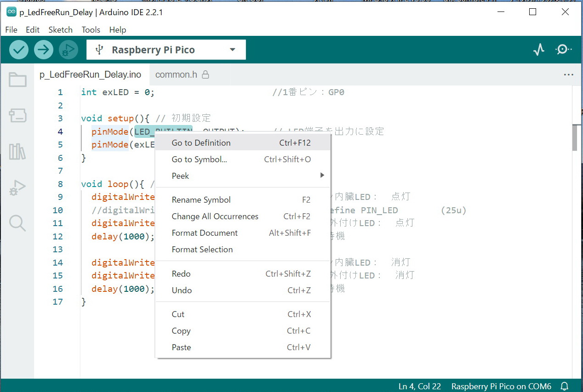This screenshot has width=583, height=392.
Task: Click the Upload arrow button
Action: [x=44, y=50]
